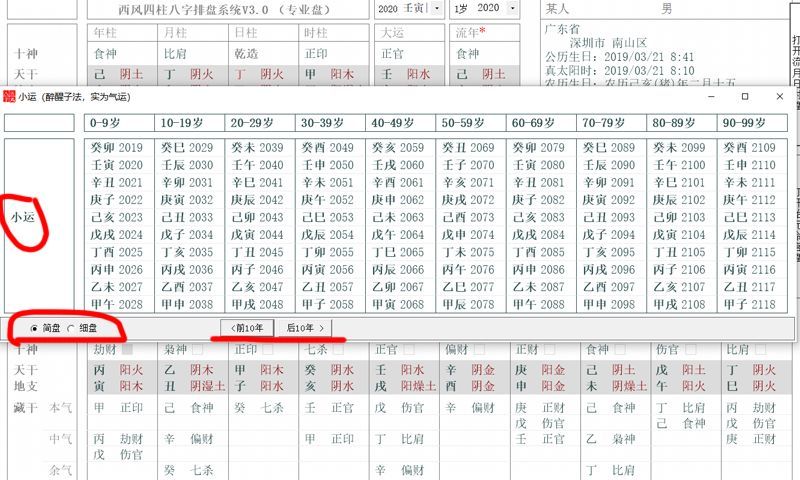Viewport: 800px width, 480px height.
Task: Select the 30-39岁 column header
Action: 330,123
